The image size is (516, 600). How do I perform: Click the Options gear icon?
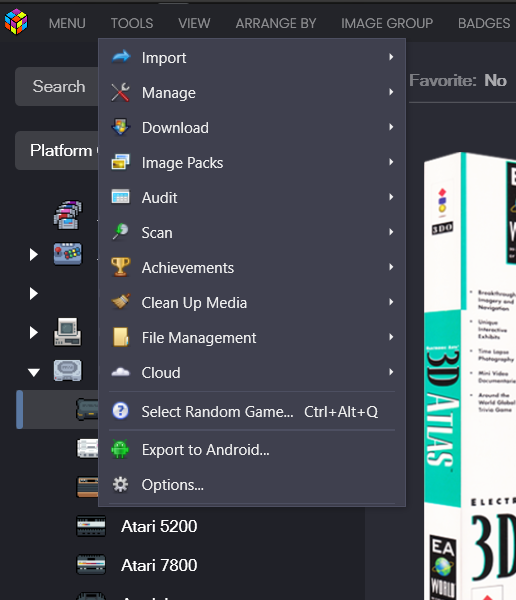coord(121,484)
